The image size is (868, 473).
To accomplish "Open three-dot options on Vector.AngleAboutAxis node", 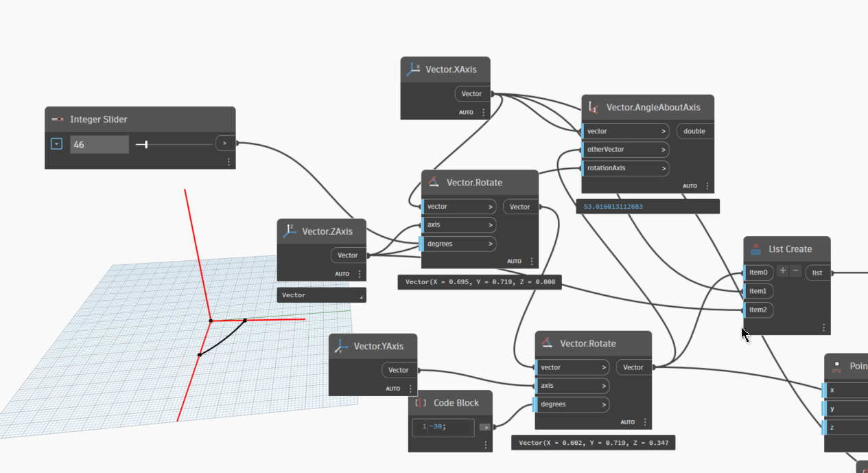I will tap(707, 186).
